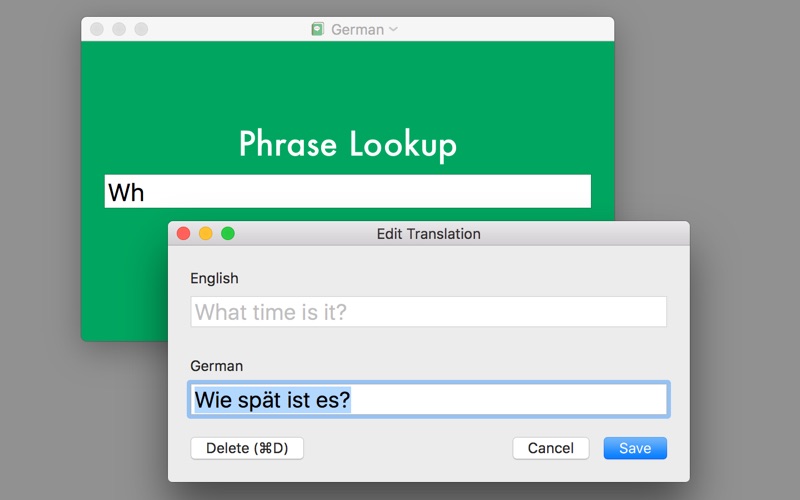Click the English field label

[214, 278]
